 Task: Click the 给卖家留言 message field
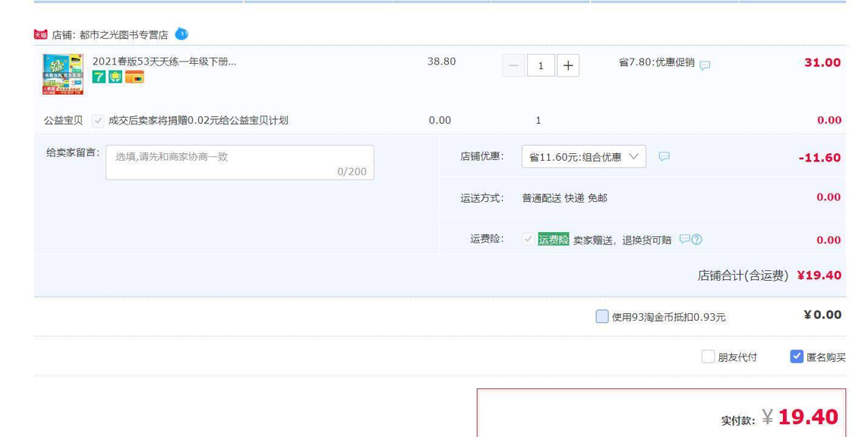point(240,162)
